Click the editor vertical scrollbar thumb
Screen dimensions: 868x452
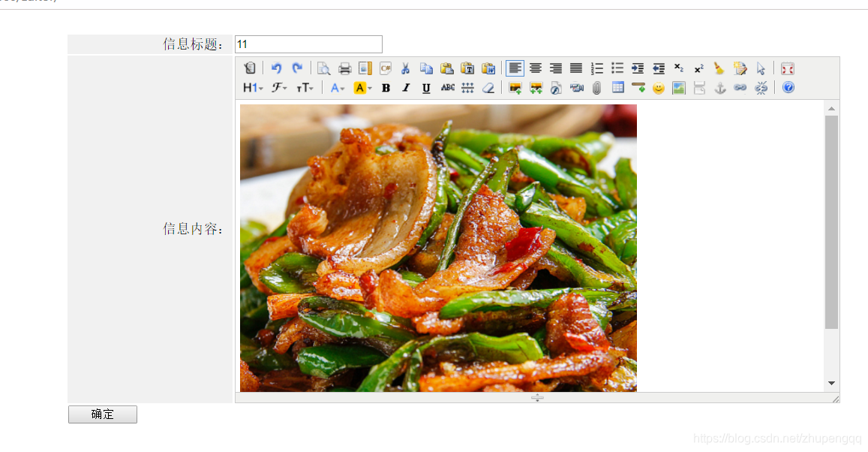pyautogui.click(x=831, y=222)
